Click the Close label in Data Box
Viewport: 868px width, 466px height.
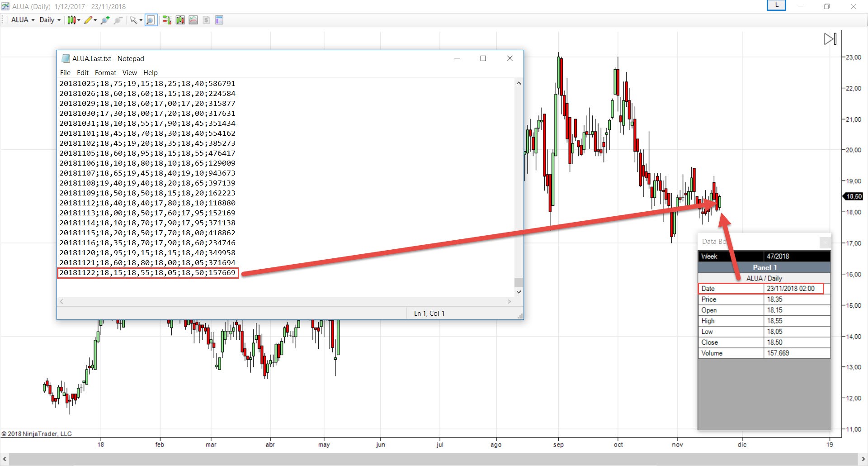coord(709,342)
